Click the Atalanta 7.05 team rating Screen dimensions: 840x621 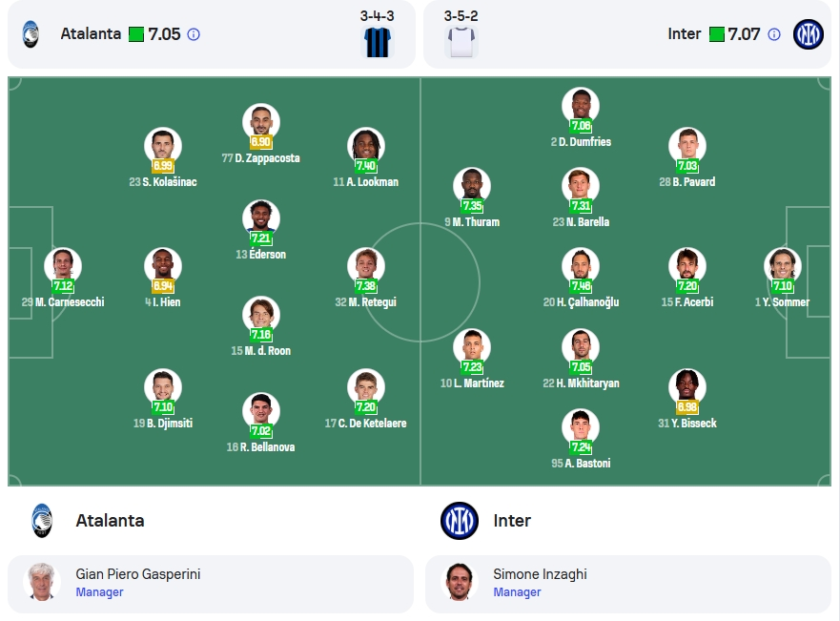coord(164,34)
